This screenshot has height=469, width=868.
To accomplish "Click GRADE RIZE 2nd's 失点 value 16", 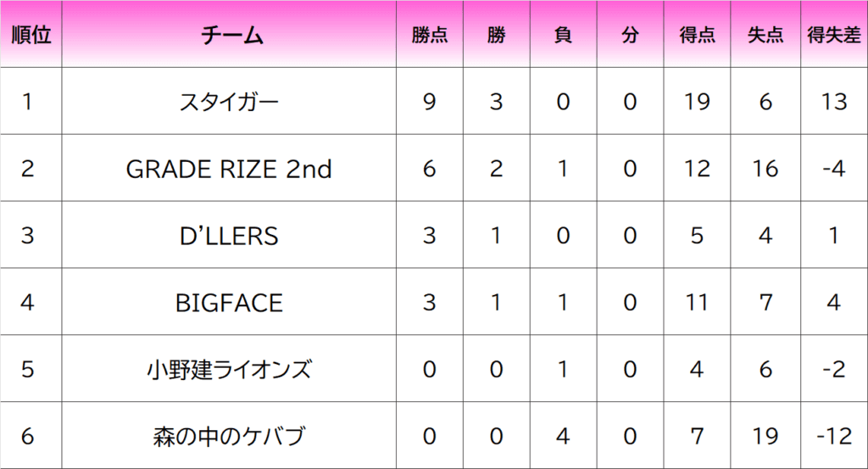I will [x=765, y=168].
